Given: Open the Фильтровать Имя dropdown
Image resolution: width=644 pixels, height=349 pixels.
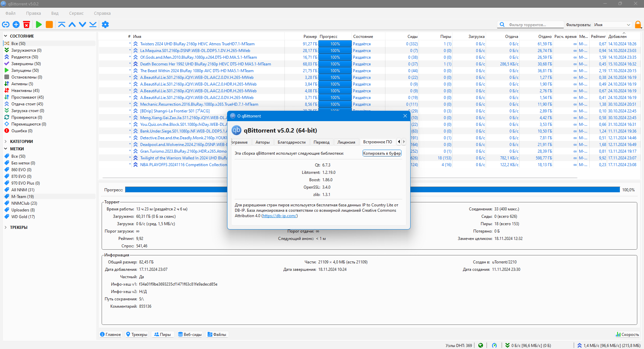Looking at the screenshot, I should (x=612, y=25).
